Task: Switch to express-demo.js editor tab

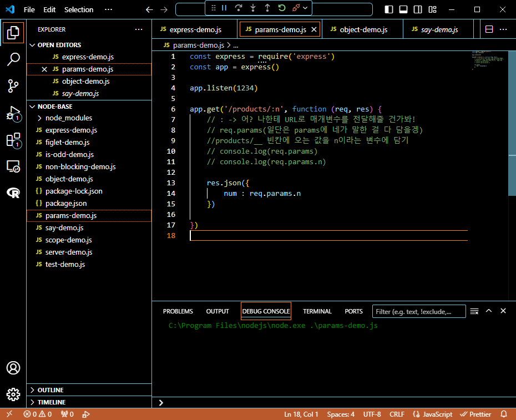Action: (x=195, y=29)
